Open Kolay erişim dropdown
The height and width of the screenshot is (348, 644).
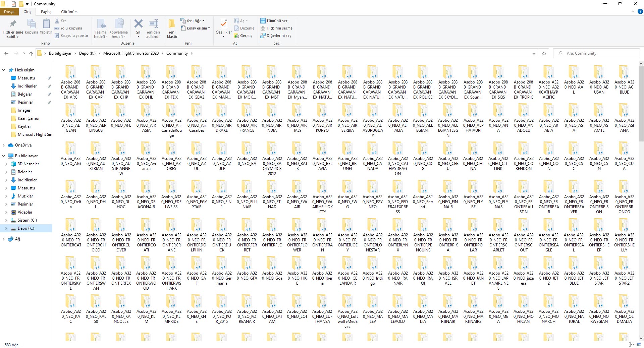[x=196, y=28]
